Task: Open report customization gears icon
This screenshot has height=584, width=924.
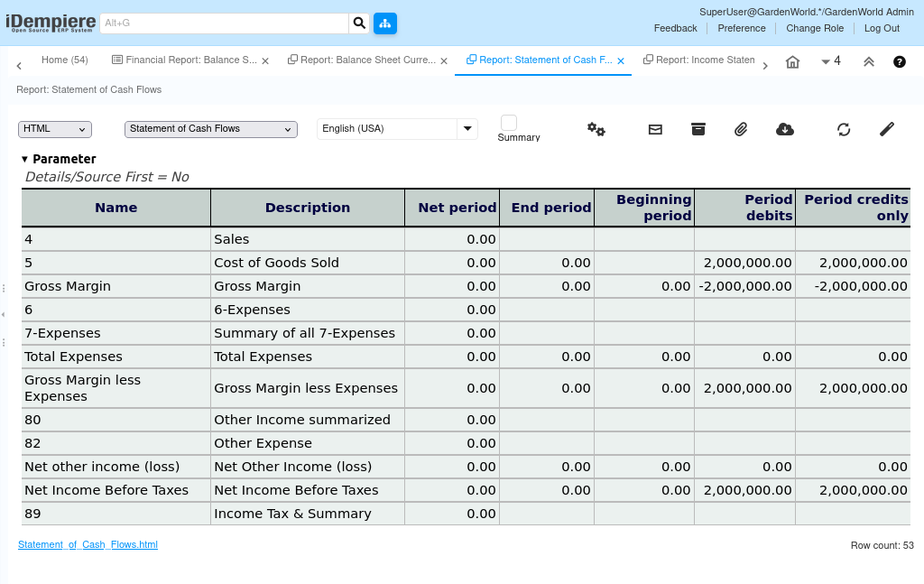Action: pyautogui.click(x=596, y=129)
